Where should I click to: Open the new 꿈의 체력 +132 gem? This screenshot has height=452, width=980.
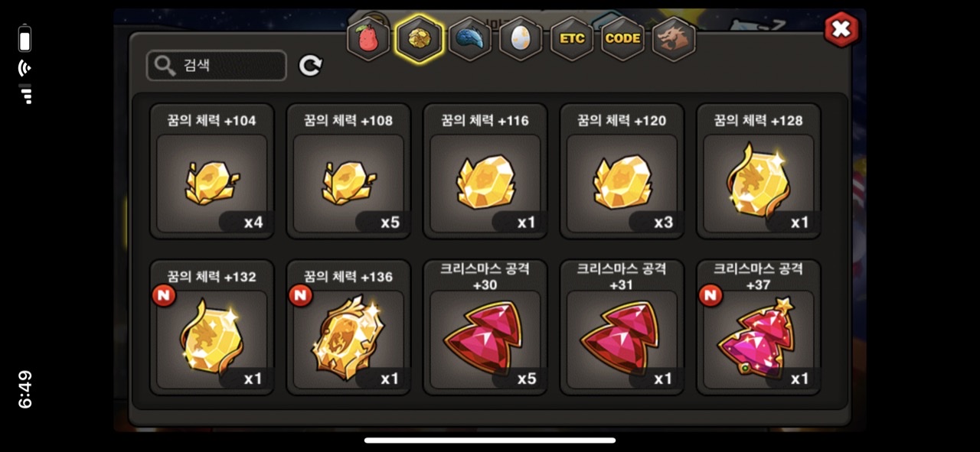click(x=212, y=327)
